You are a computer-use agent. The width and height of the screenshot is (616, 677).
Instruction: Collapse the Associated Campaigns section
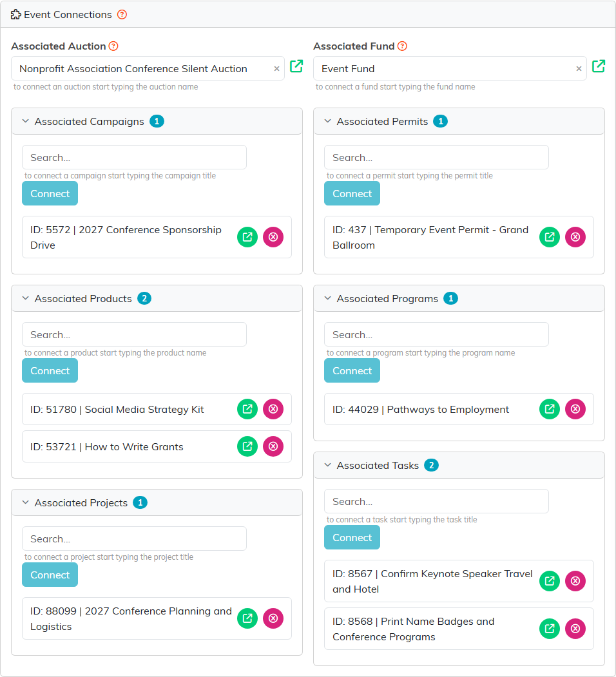[x=26, y=121]
